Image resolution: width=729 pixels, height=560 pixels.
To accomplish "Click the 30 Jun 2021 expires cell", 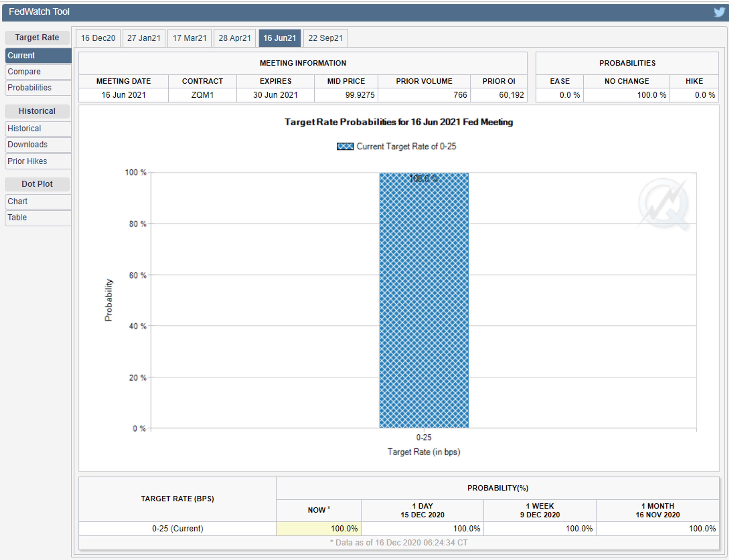I will click(x=275, y=95).
